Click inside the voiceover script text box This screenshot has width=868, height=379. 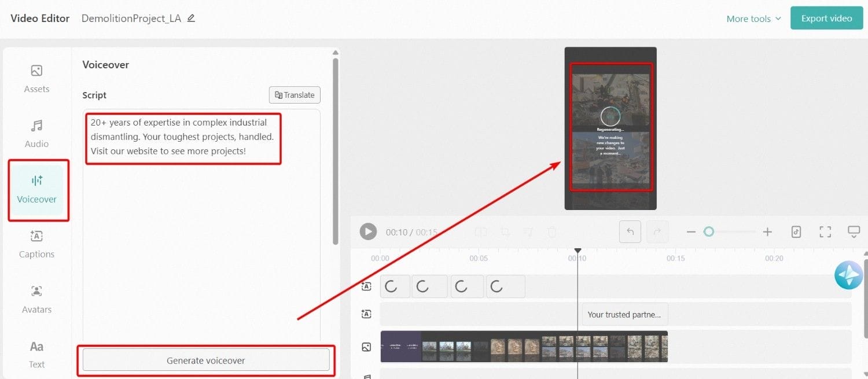coord(201,231)
